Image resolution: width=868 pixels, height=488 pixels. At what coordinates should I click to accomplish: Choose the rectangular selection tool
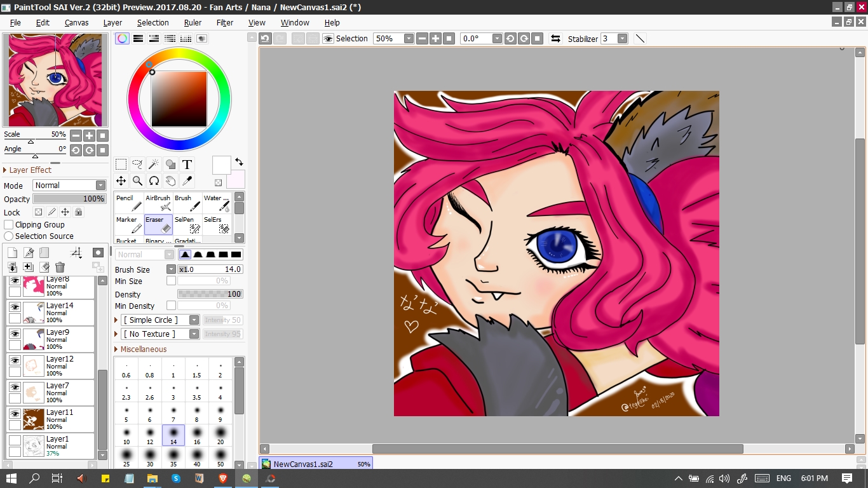[x=121, y=165]
